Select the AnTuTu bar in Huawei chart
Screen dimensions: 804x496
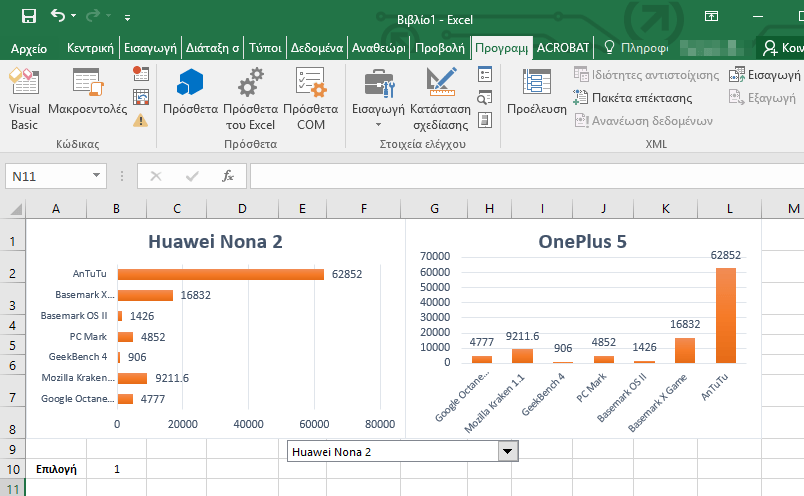221,274
